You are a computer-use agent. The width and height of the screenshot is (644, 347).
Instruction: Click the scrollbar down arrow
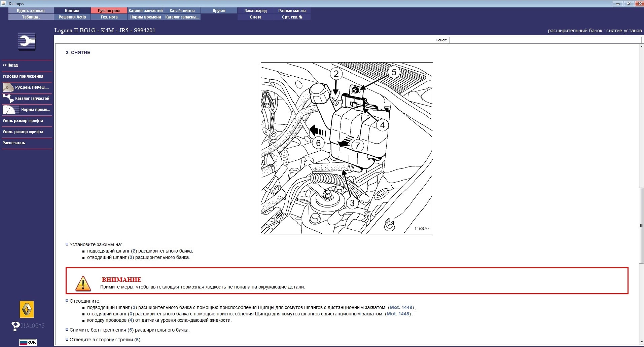pyautogui.click(x=641, y=342)
